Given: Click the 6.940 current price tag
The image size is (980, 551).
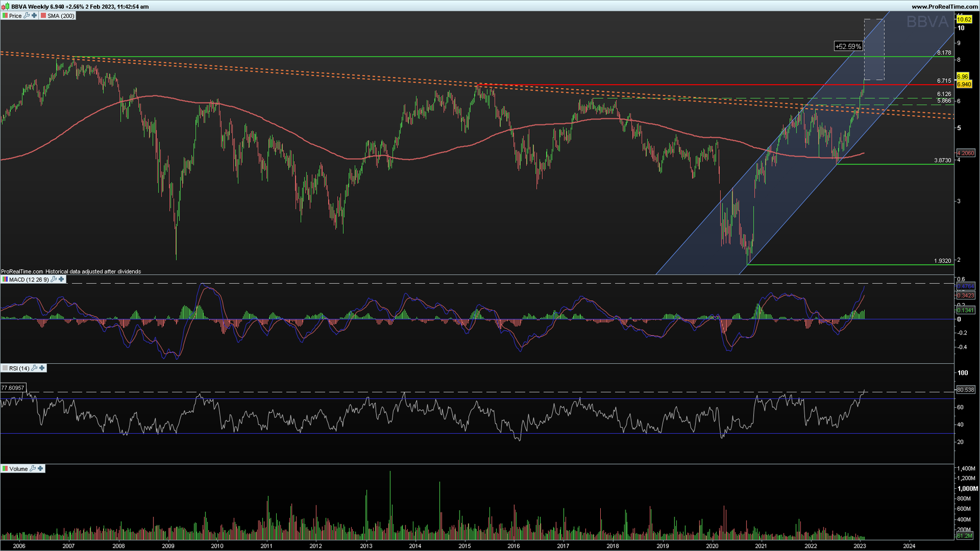Looking at the screenshot, I should pyautogui.click(x=964, y=84).
